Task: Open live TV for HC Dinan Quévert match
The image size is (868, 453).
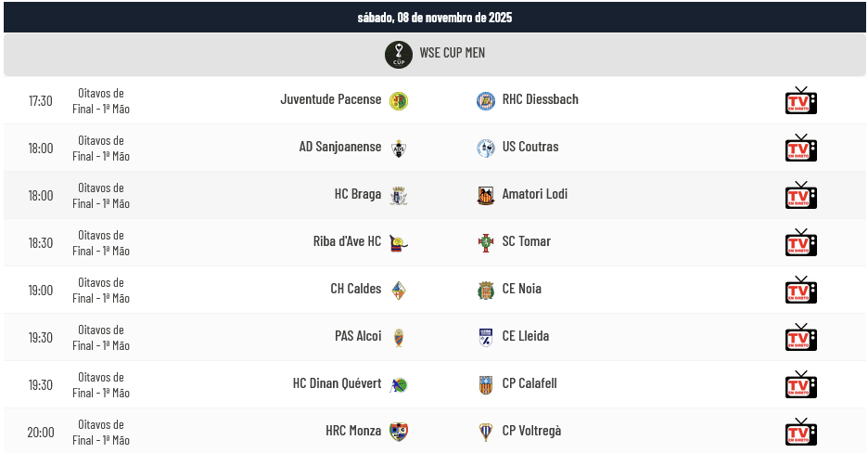Action: tap(800, 384)
